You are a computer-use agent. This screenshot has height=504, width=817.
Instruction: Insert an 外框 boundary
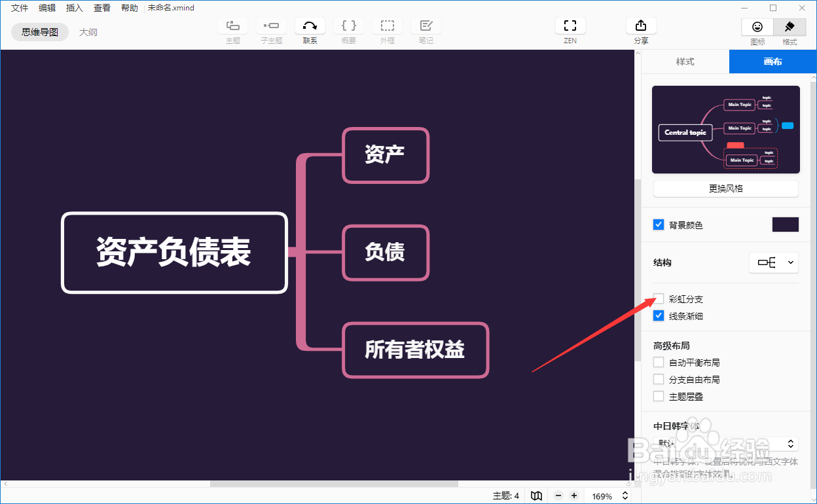388,26
